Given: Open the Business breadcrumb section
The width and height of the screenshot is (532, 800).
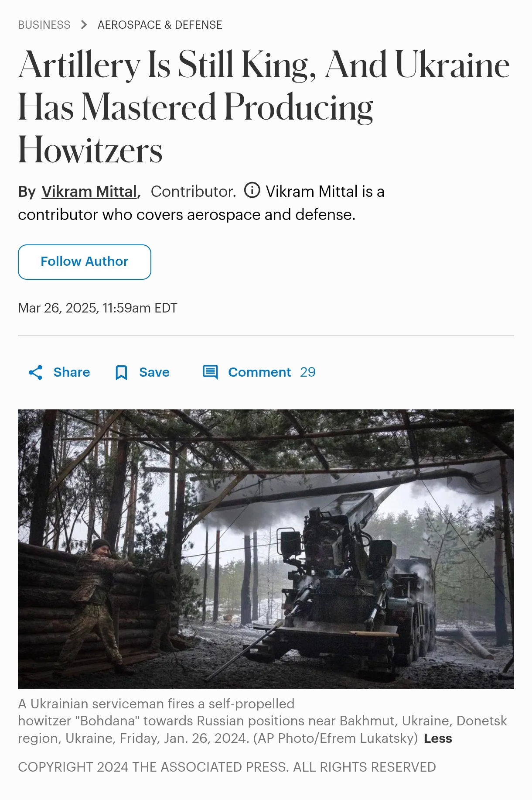Looking at the screenshot, I should (x=44, y=25).
